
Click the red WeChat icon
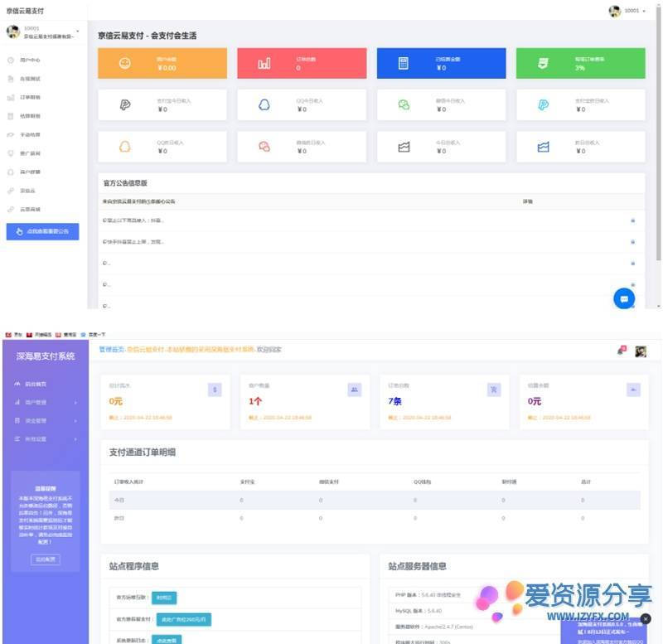pos(264,147)
